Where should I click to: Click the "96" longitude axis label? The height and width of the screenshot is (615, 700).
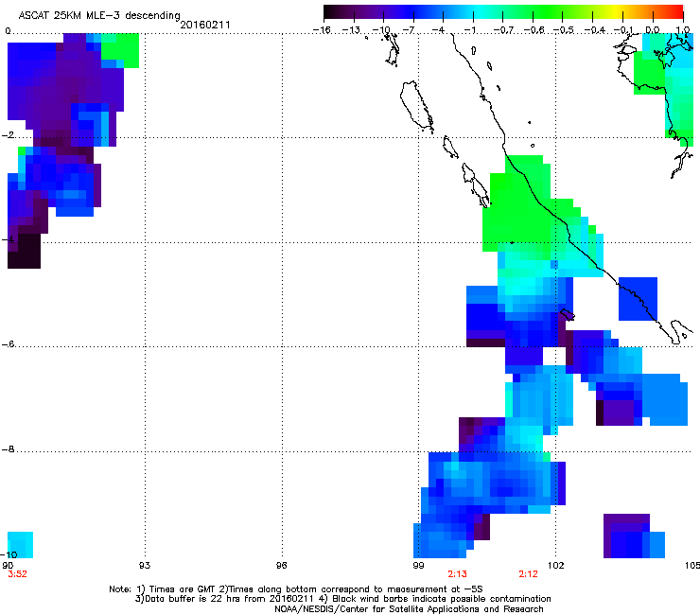[281, 566]
